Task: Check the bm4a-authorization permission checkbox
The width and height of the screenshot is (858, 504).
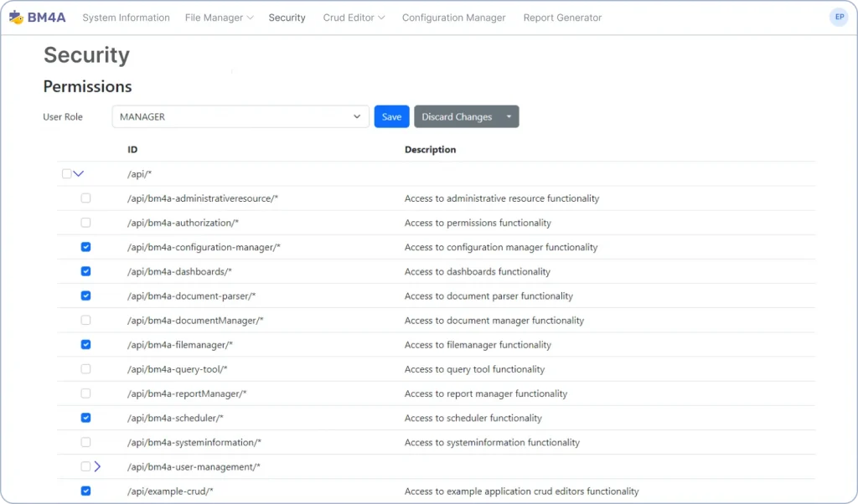Action: tap(86, 223)
